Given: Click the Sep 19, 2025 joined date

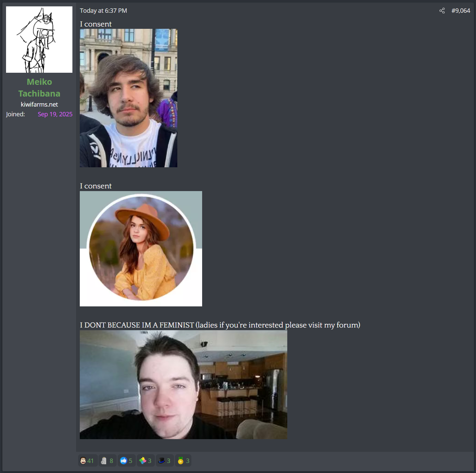Looking at the screenshot, I should tap(55, 114).
